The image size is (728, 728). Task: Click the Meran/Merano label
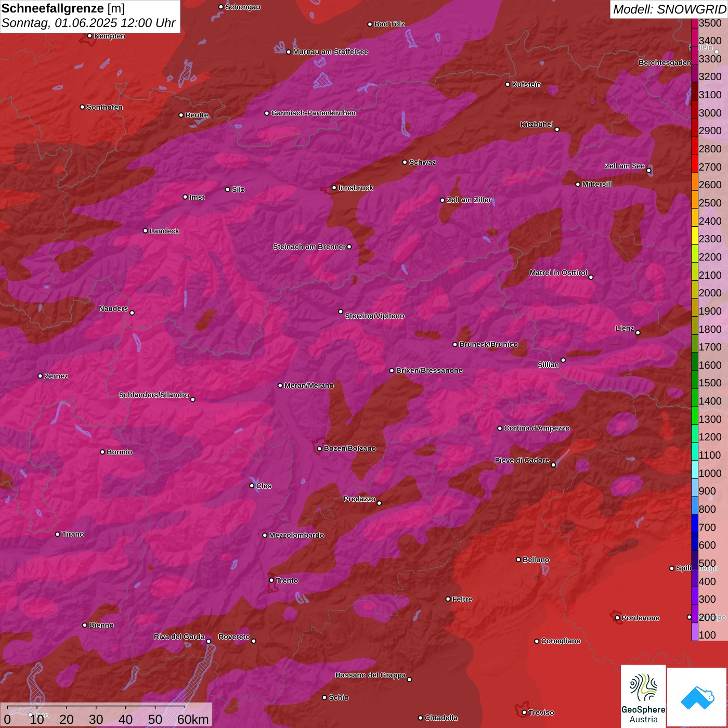(x=309, y=385)
